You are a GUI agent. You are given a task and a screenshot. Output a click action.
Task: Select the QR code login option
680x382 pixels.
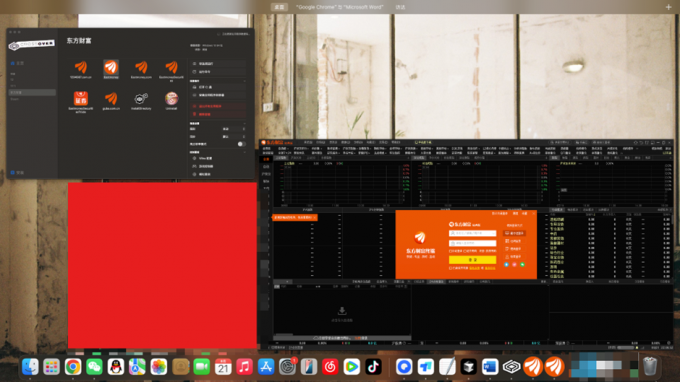[x=514, y=241]
